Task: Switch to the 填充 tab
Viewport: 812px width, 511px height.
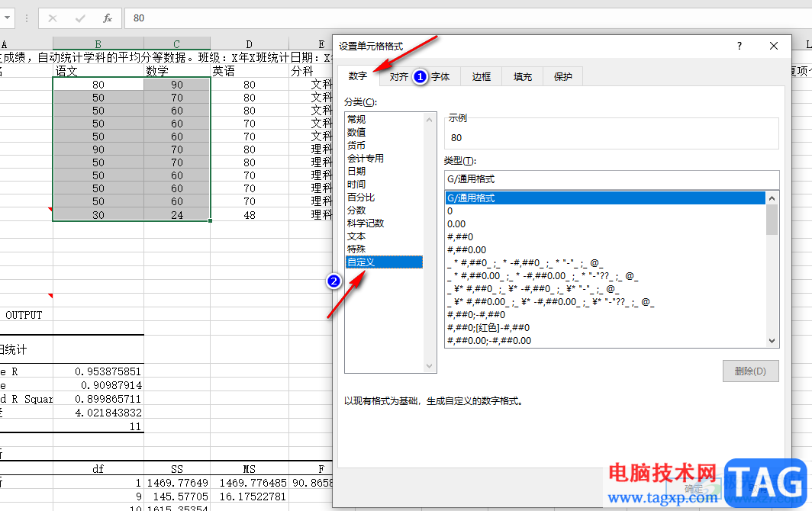Action: tap(523, 76)
